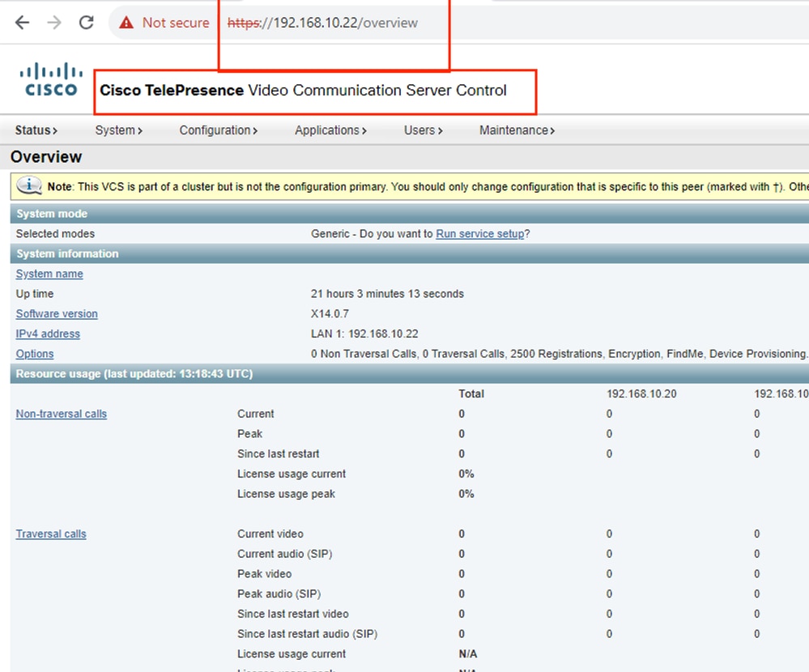Click the info note icon

[29, 185]
